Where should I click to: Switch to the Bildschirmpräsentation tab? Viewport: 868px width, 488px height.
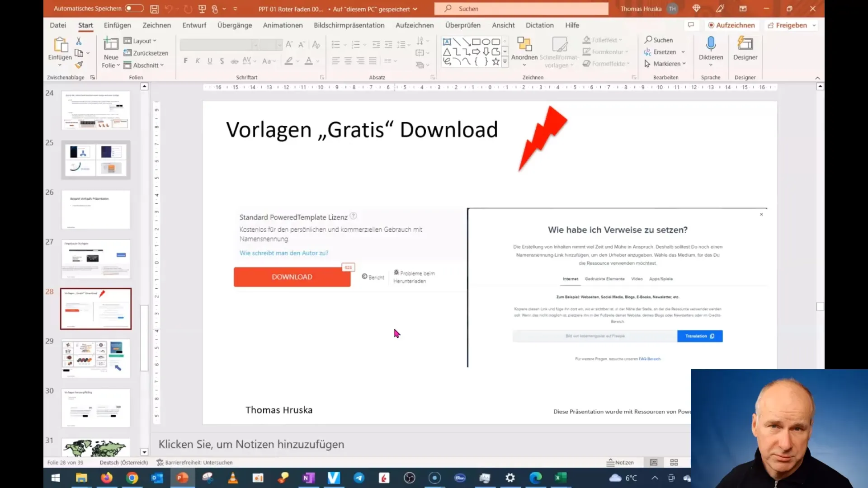pyautogui.click(x=349, y=25)
